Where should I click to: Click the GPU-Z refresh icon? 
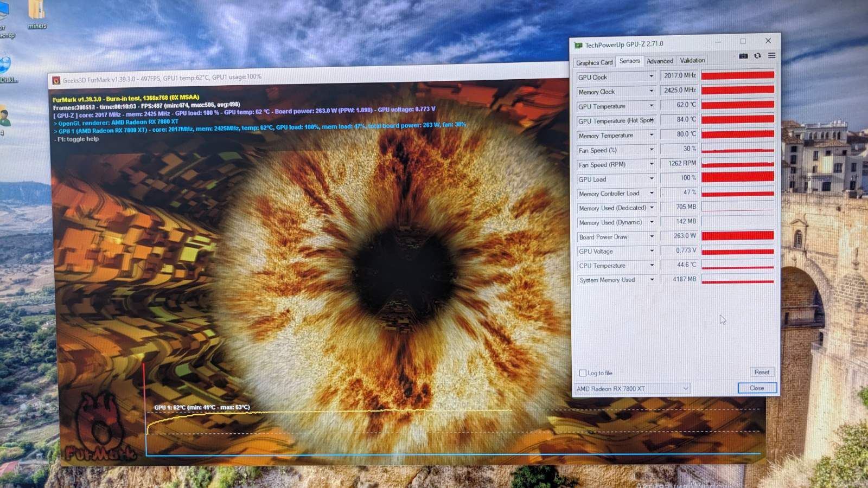coord(757,56)
